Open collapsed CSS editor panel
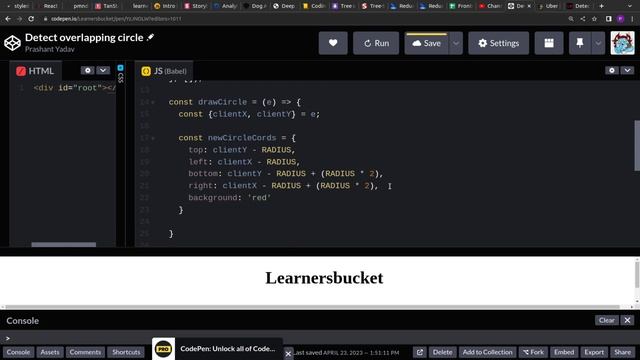 pyautogui.click(x=120, y=73)
